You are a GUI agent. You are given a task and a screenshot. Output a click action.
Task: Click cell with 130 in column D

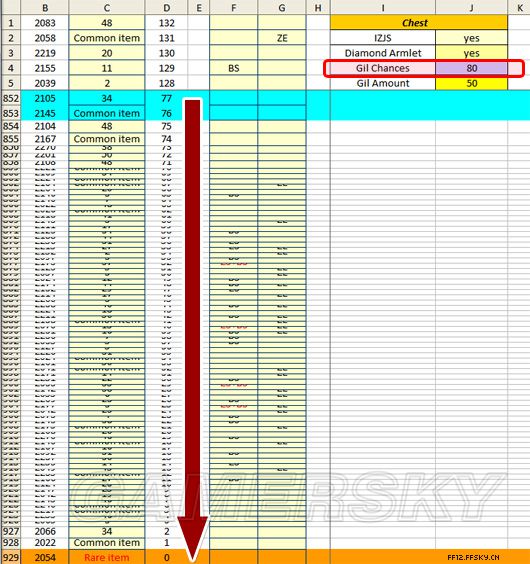(x=166, y=53)
